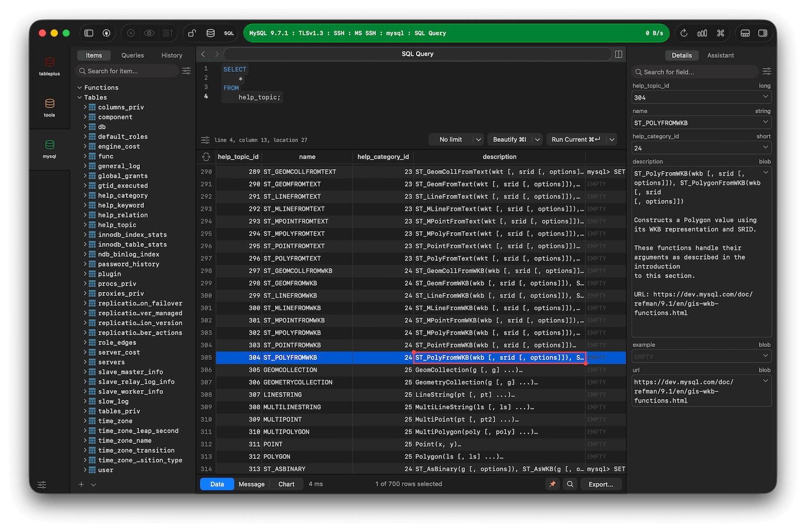Click the plus icon below the table list
806x532 pixels.
tap(81, 485)
